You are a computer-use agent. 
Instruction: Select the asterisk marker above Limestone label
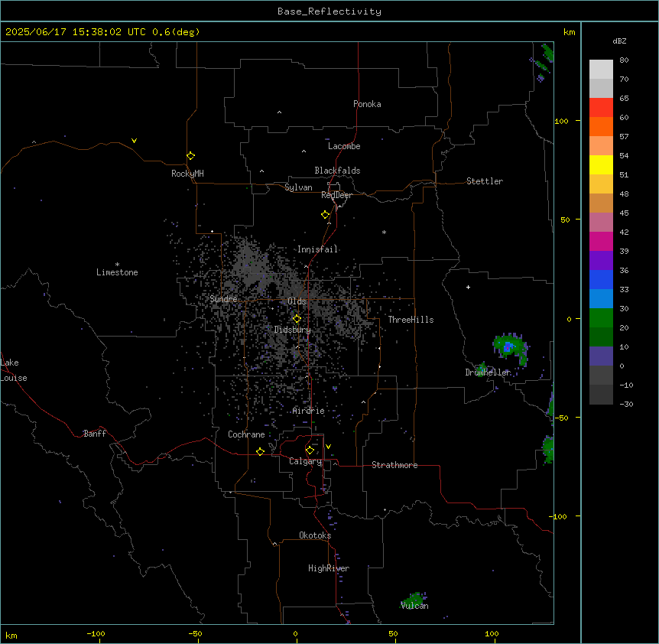pos(117,265)
